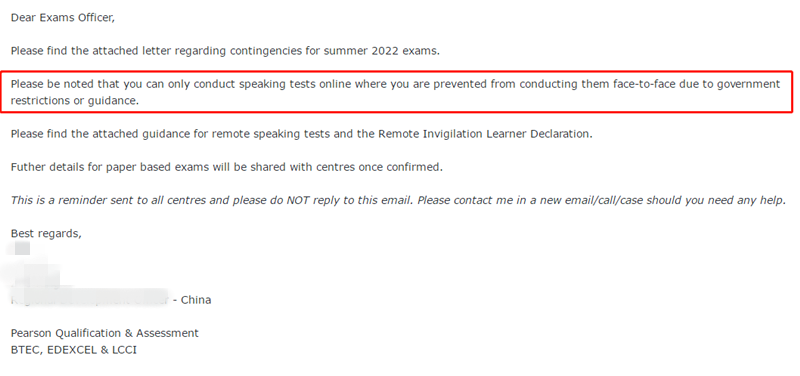The image size is (800, 376).
Task: Click the 'Best regards,' closing
Action: [x=46, y=234]
